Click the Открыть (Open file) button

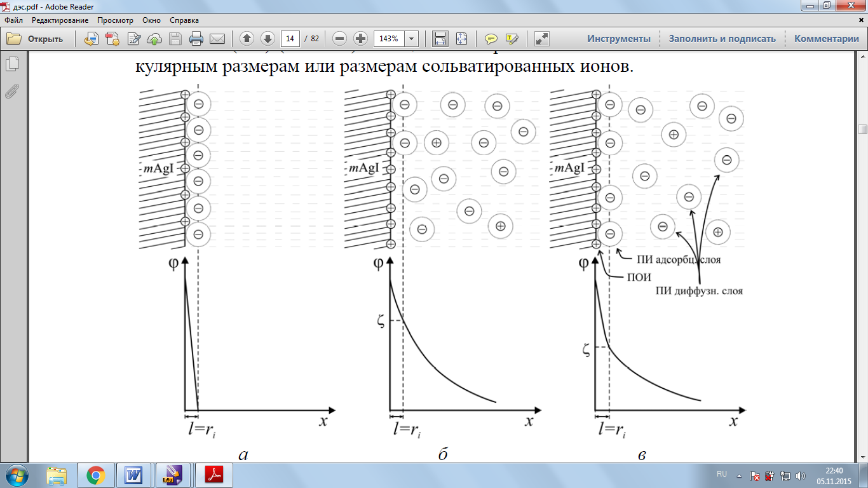coord(36,39)
